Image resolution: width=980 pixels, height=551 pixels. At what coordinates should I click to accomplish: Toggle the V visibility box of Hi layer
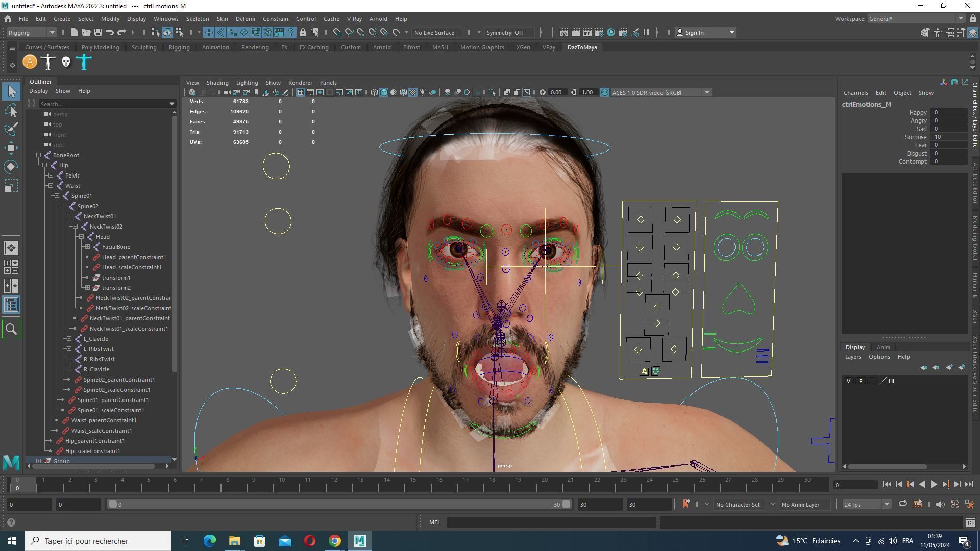pos(848,381)
